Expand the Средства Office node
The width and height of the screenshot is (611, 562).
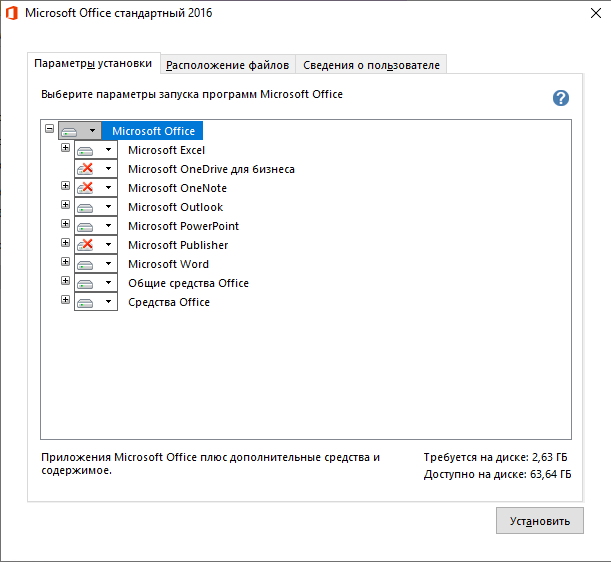click(x=65, y=300)
